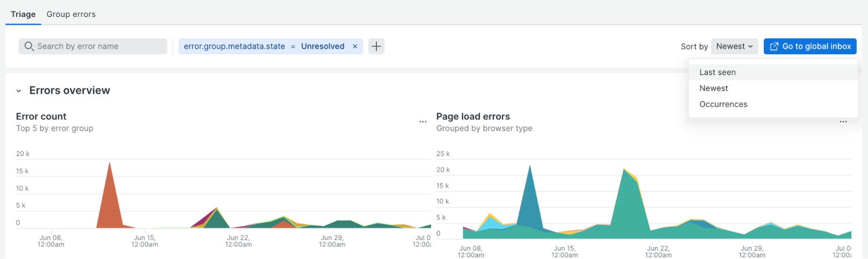The width and height of the screenshot is (868, 259).
Task: Select the Triage tab
Action: [23, 14]
